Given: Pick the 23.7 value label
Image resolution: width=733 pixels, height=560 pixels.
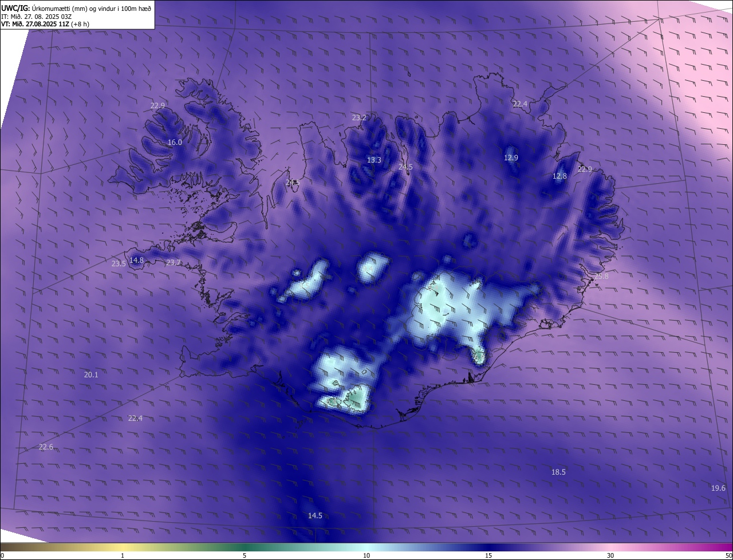Looking at the screenshot, I should point(173,262).
